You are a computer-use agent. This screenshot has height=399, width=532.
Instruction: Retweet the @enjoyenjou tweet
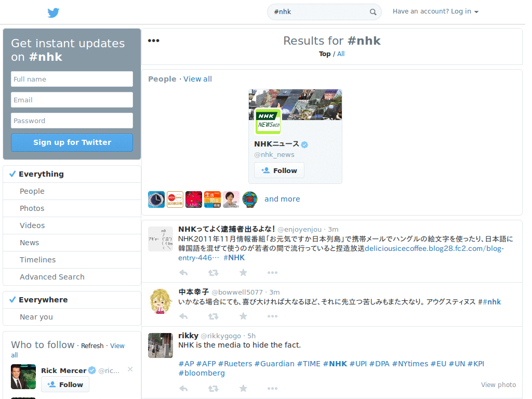click(x=213, y=272)
